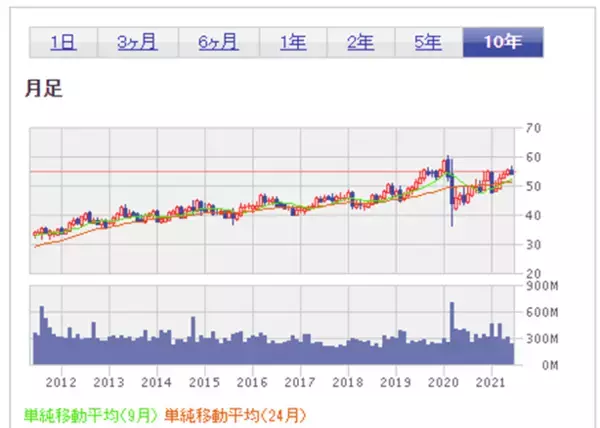The width and height of the screenshot is (600, 428).
Task: Click the tall volume bar near 2012
Action: [42, 334]
